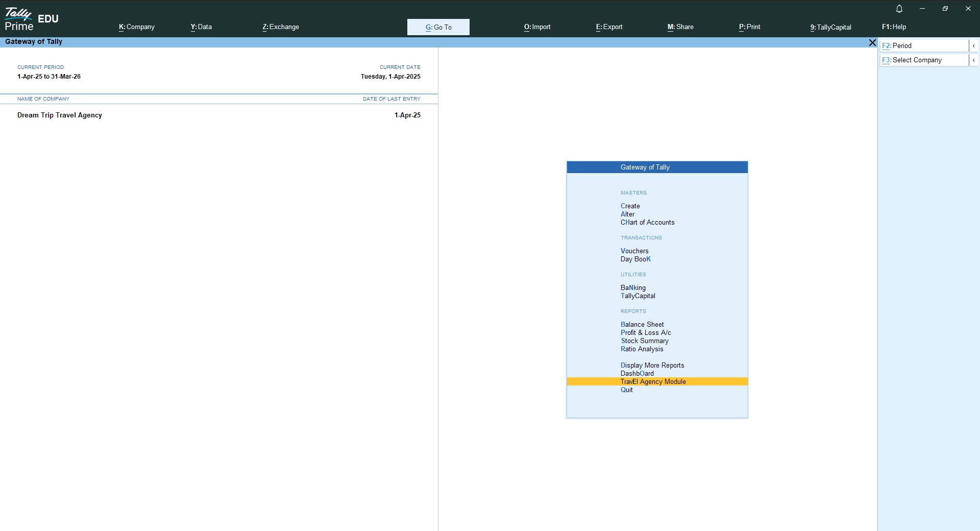Open Vouchers under Transactions

point(634,251)
